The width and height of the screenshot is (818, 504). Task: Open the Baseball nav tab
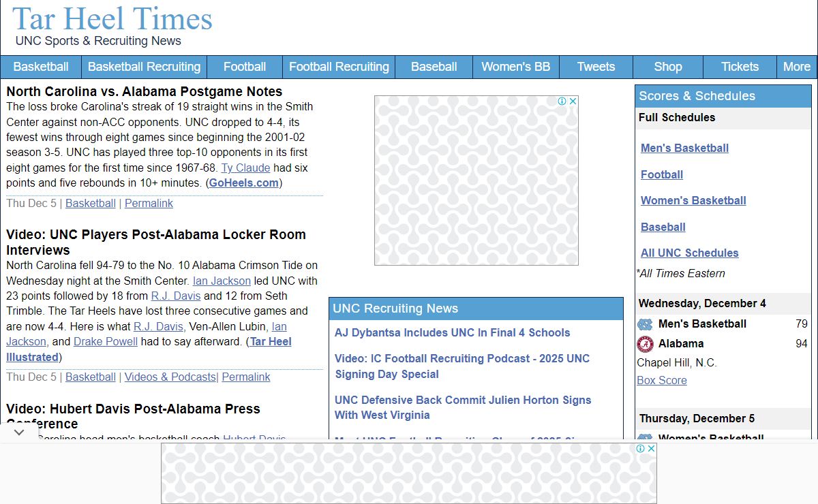(x=434, y=67)
